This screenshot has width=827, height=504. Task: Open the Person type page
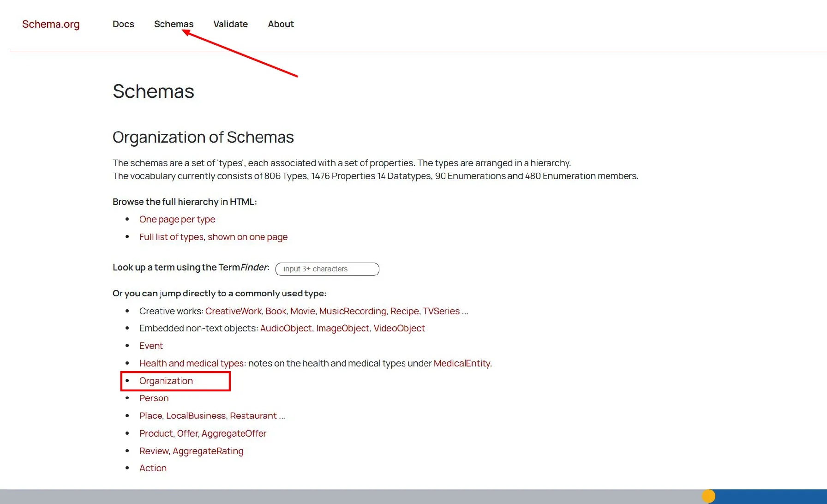pyautogui.click(x=154, y=398)
